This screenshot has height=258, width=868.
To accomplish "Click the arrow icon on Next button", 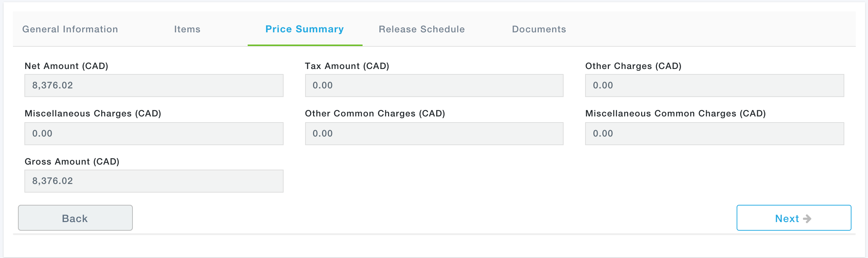I will coord(807,218).
